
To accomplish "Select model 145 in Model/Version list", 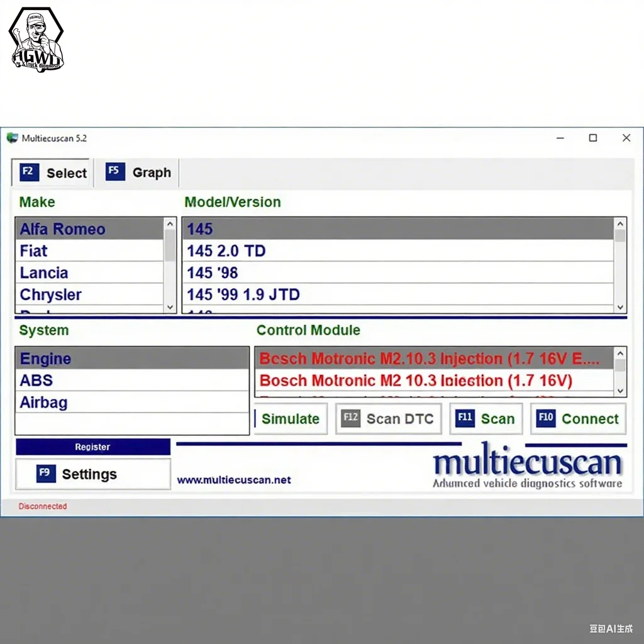I will point(398,229).
